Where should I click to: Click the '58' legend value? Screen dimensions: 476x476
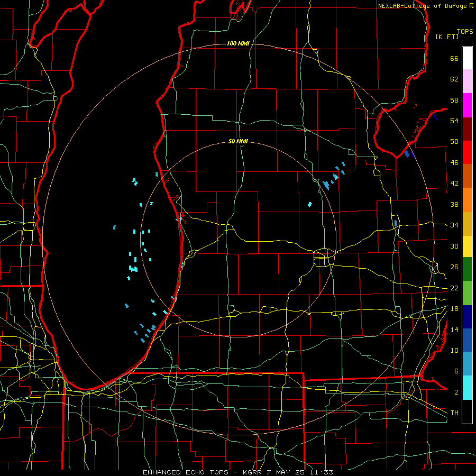[x=454, y=100]
